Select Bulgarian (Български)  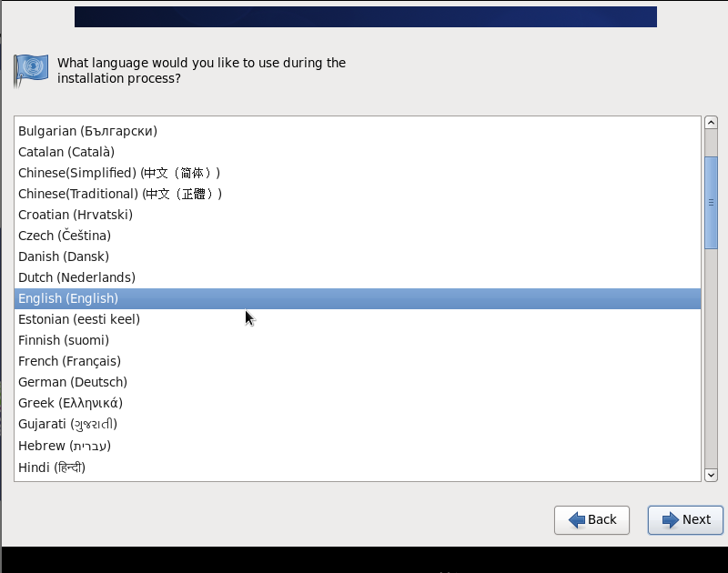[x=358, y=131]
